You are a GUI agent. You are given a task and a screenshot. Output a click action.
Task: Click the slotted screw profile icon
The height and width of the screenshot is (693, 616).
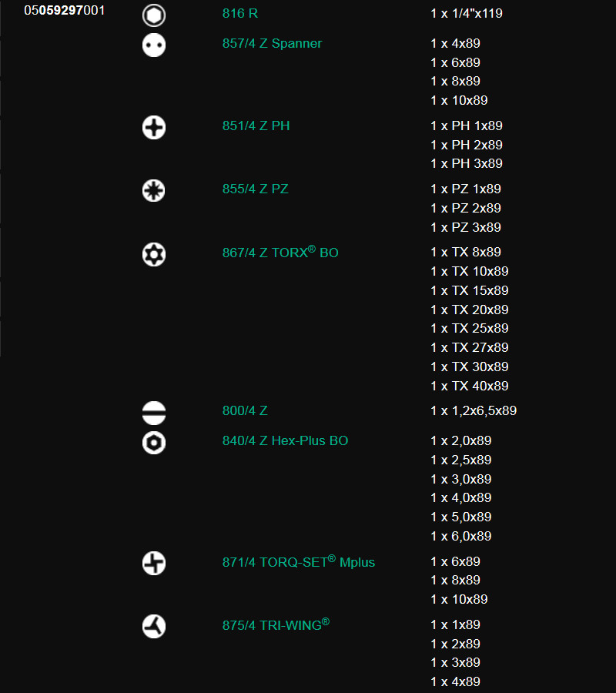pos(154,413)
